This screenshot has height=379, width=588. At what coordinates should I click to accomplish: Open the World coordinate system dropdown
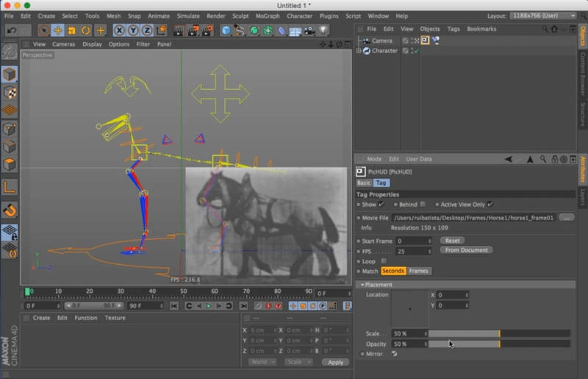(262, 362)
